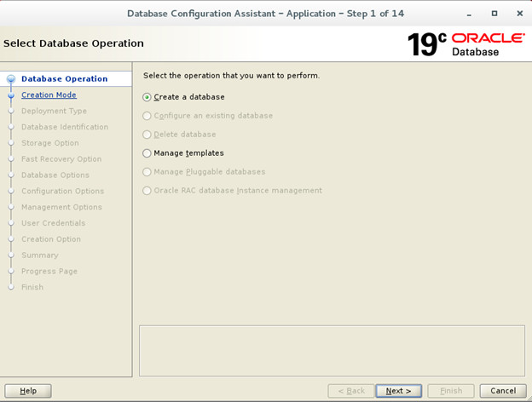Click the Creation Mode step bullet icon

11,95
